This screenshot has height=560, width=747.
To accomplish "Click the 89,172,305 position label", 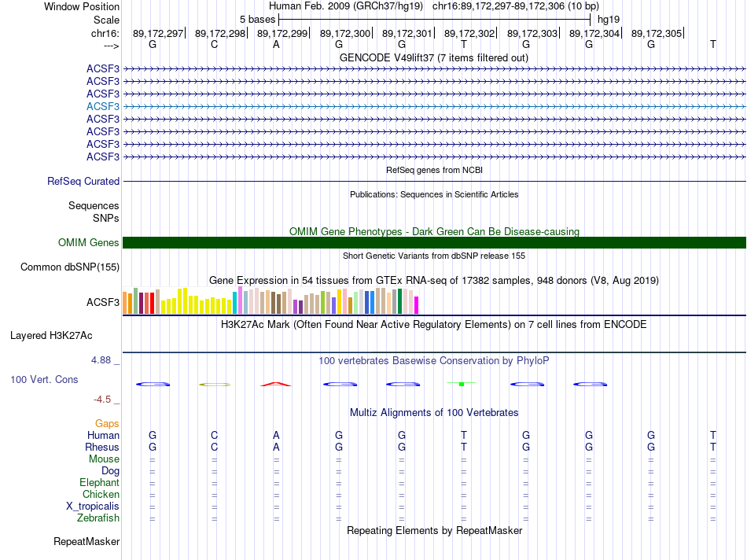I will tap(657, 33).
